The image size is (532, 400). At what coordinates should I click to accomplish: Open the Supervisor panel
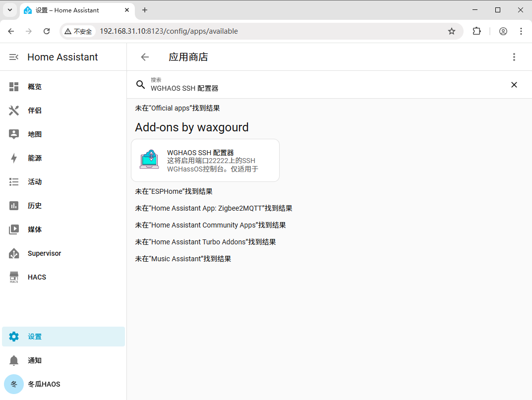[63, 253]
